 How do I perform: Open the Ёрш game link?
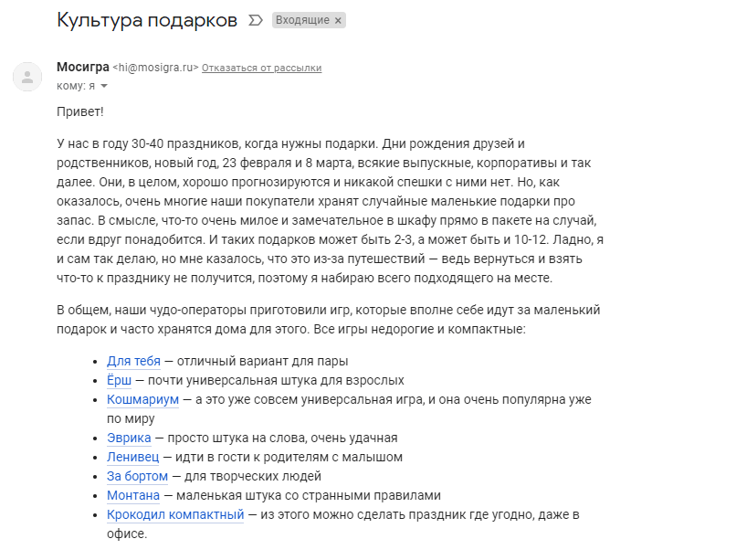point(120,380)
